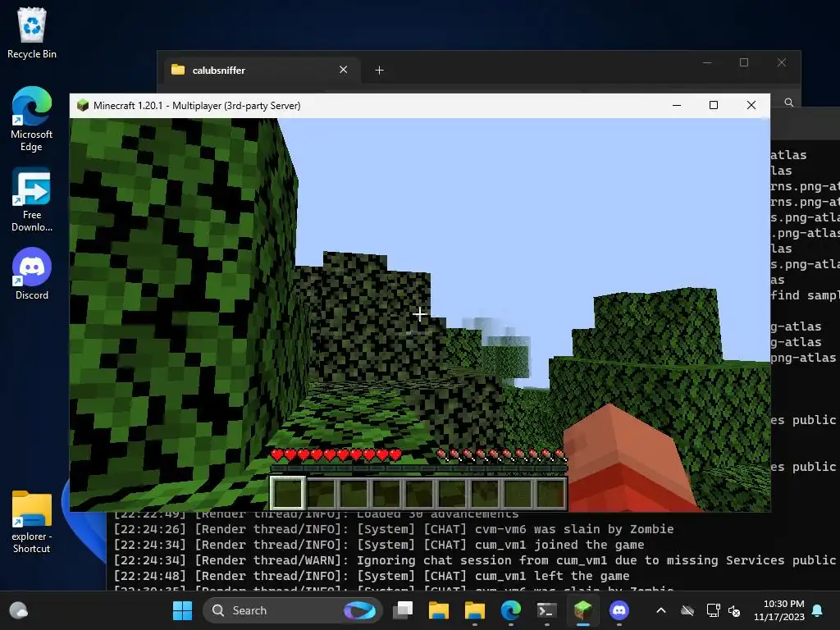Open Task View on the taskbar
This screenshot has height=630, width=840.
403,610
